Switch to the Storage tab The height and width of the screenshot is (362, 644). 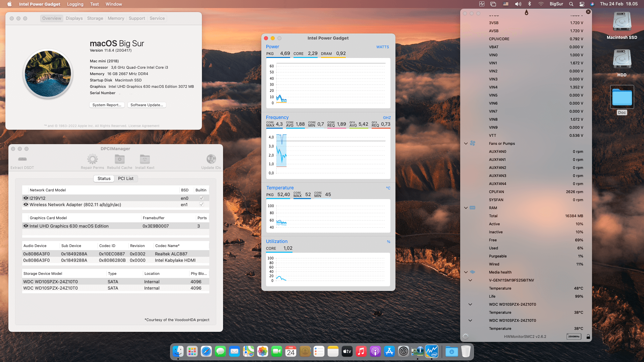(95, 18)
